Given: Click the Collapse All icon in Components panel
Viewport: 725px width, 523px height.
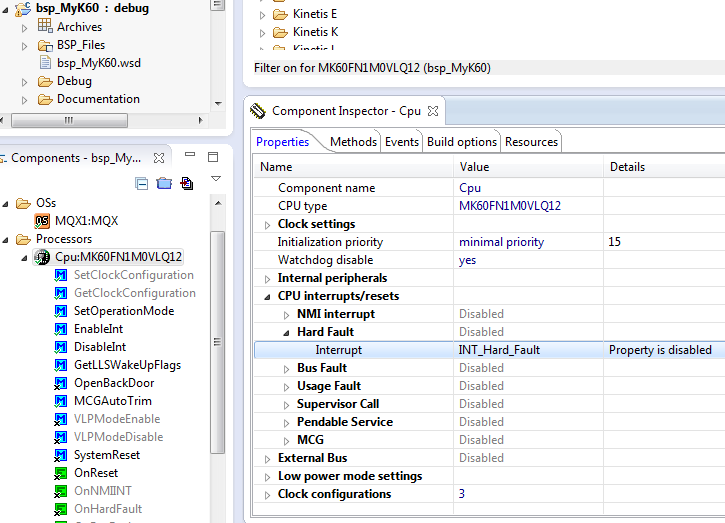Looking at the screenshot, I should [142, 183].
